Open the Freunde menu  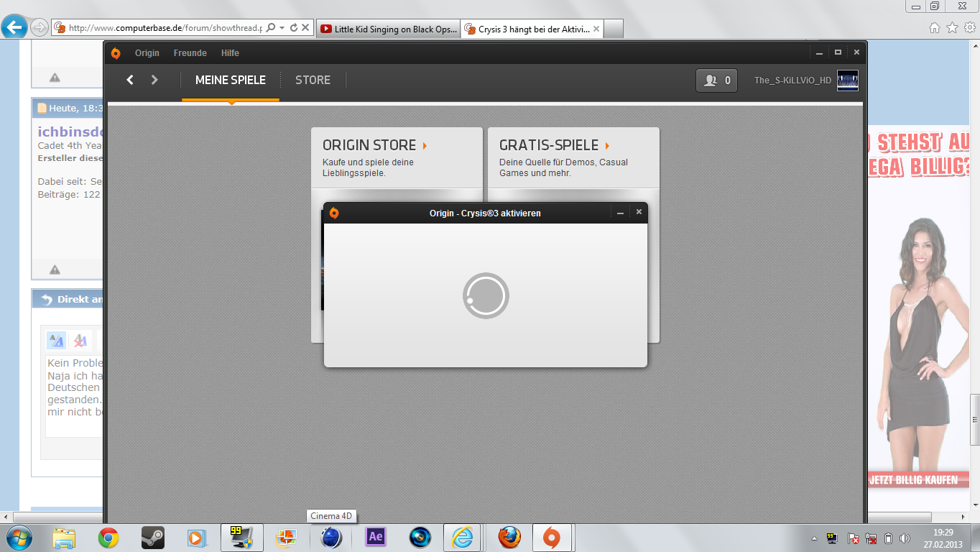pos(190,53)
